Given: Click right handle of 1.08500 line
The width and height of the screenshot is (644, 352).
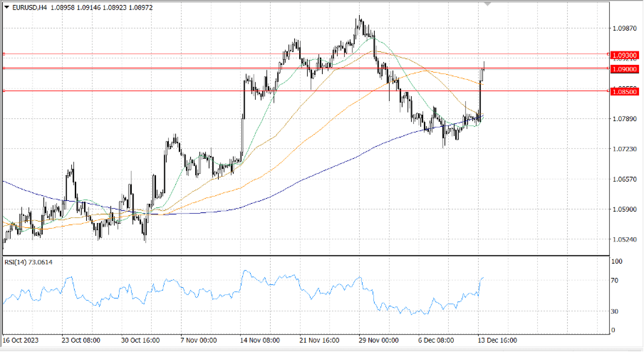Looking at the screenshot, I should [608, 91].
